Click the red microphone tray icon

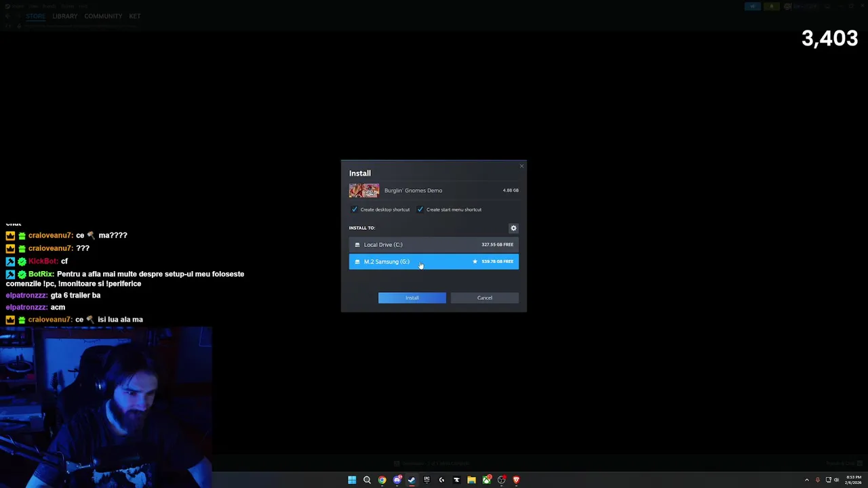817,480
